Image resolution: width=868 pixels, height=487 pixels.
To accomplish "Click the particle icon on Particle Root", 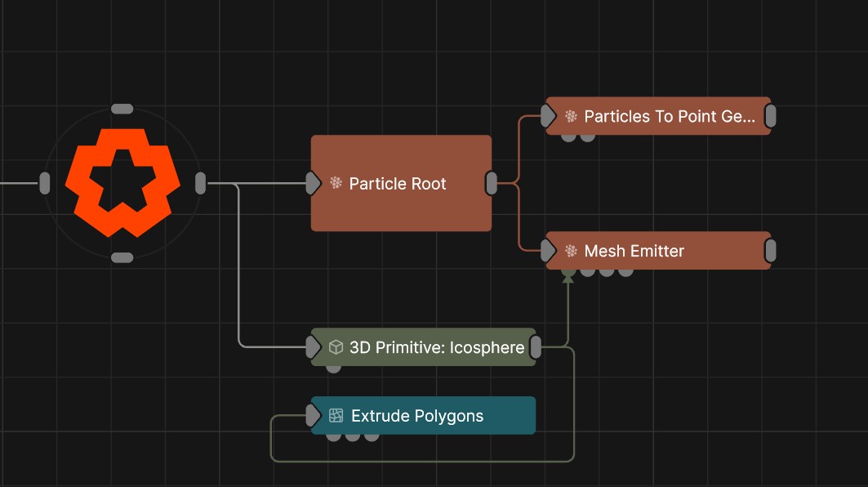I will click(336, 183).
